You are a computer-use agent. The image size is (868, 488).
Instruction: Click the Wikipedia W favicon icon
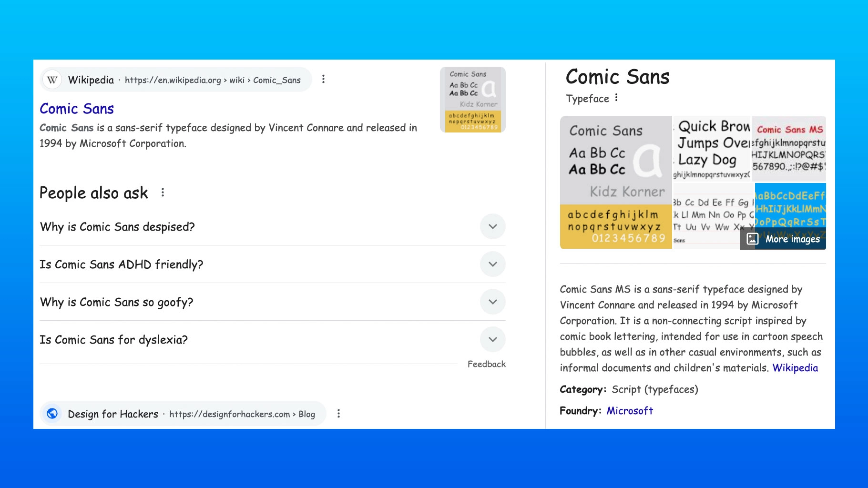tap(52, 80)
